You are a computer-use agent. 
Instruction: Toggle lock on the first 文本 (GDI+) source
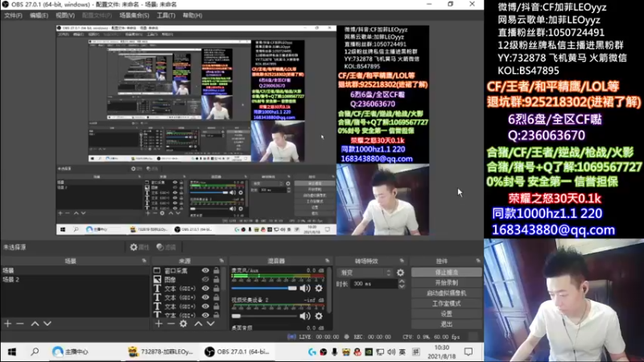(217, 289)
